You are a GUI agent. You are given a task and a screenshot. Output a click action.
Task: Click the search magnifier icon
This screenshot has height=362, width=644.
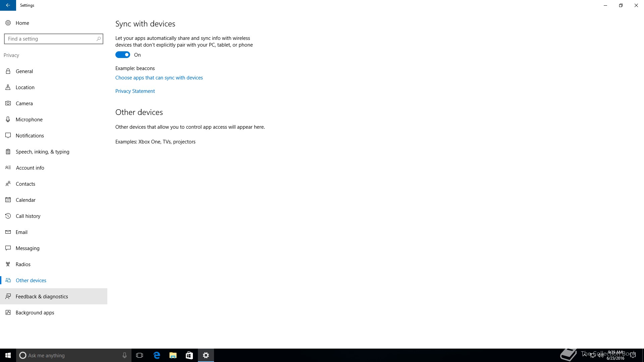tap(98, 39)
